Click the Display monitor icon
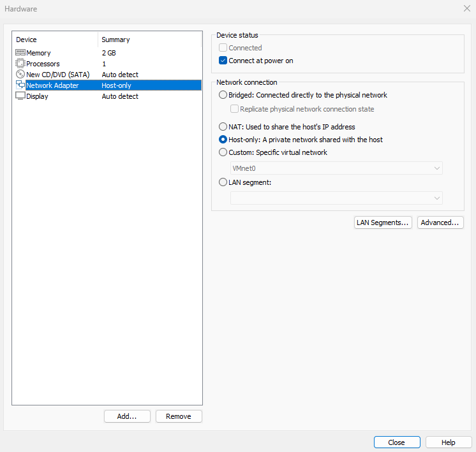This screenshot has height=452, width=476. [x=20, y=96]
